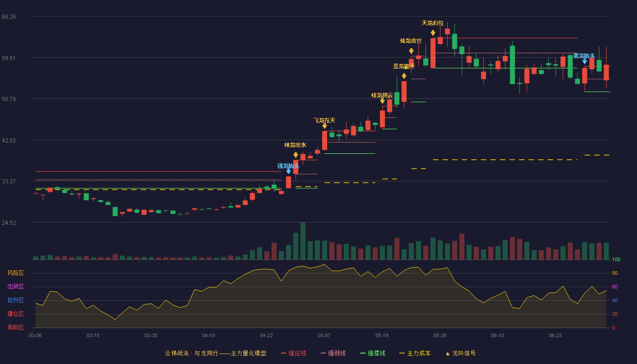Image resolution: width=637 pixels, height=364 pixels.
Task: Click the 03-30 date label
Action: (x=151, y=335)
